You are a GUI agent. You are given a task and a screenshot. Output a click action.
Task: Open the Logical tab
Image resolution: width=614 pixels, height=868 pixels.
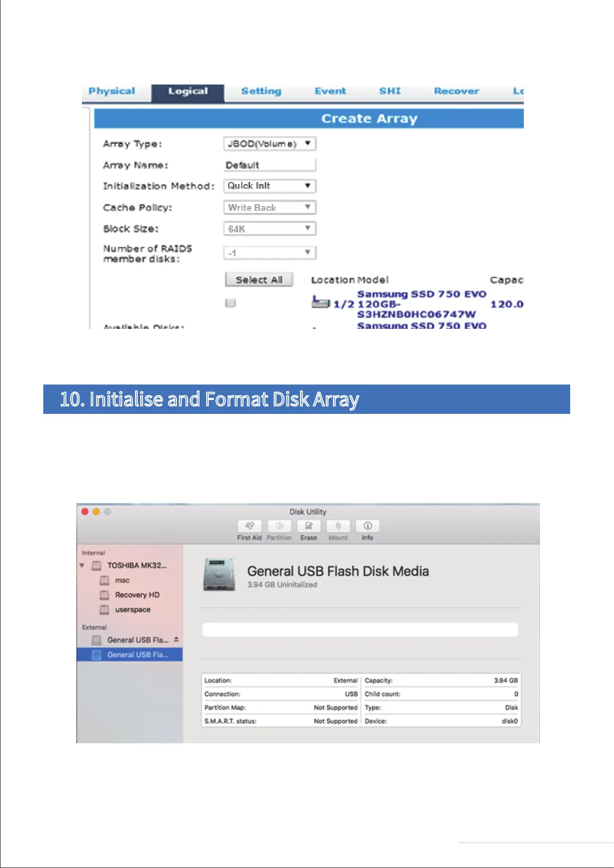point(188,92)
